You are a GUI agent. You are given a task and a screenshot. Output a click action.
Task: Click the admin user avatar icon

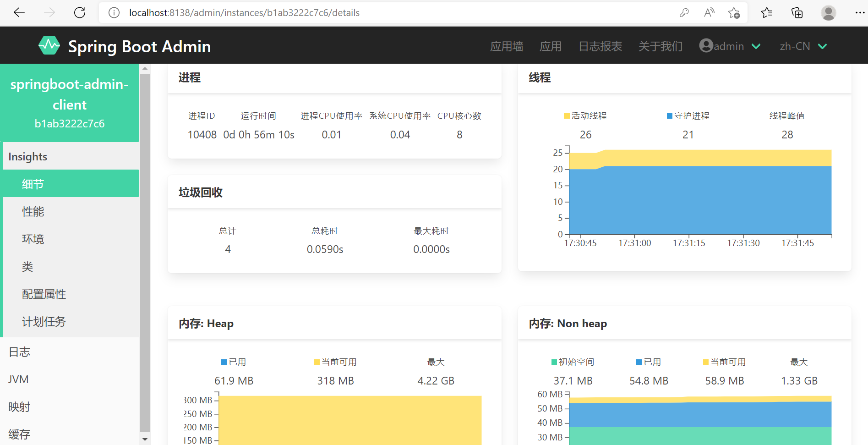point(706,45)
